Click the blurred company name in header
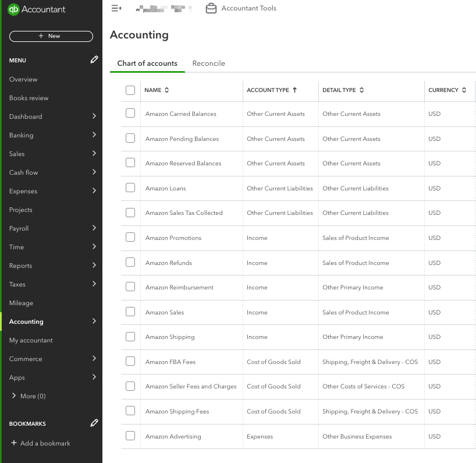476x463 pixels. coord(164,9)
